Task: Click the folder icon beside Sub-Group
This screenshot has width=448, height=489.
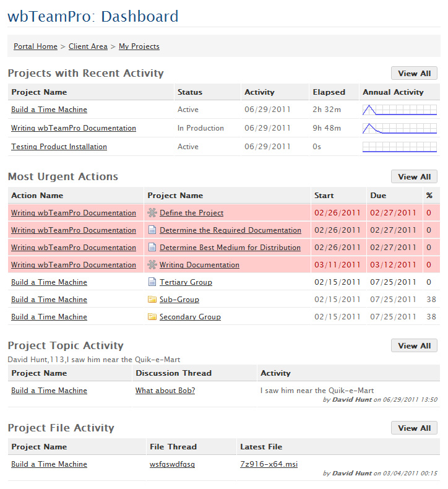Action: pyautogui.click(x=152, y=300)
